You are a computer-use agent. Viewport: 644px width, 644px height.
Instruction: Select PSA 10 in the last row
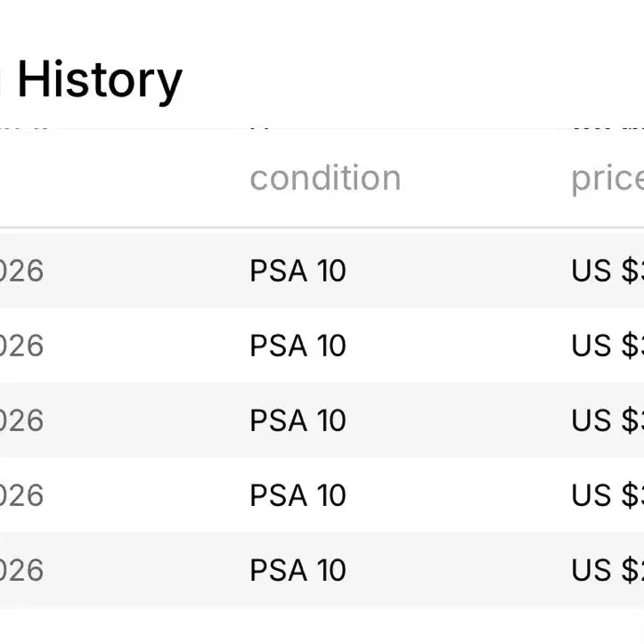(x=298, y=570)
